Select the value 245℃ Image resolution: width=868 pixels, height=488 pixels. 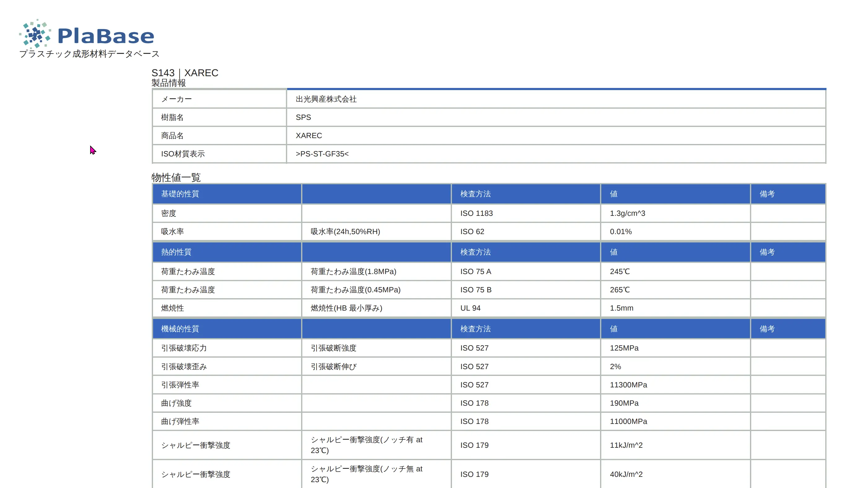[x=620, y=272]
